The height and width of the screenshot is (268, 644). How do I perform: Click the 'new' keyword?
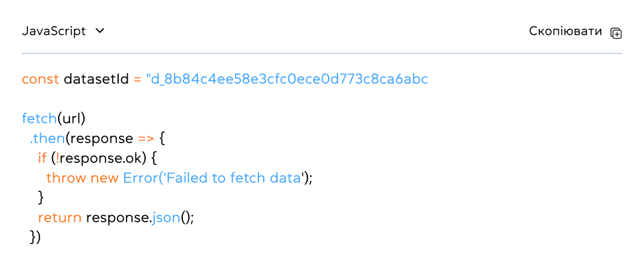pyautogui.click(x=104, y=178)
